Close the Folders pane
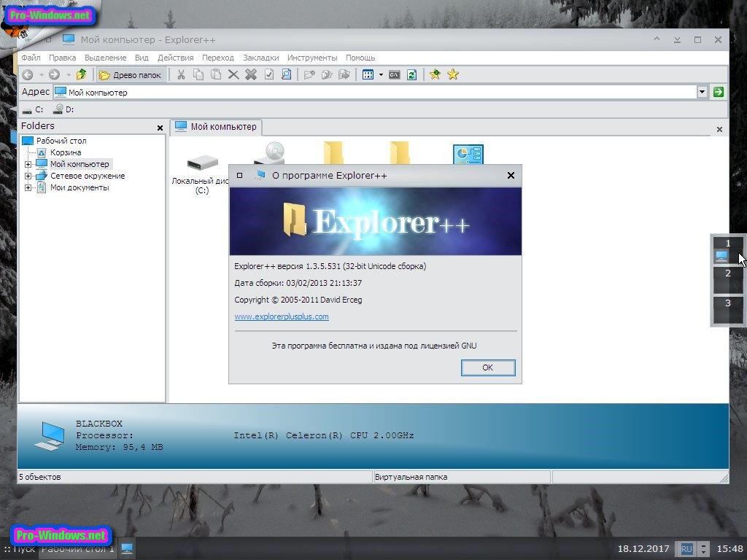This screenshot has height=560, width=747. tap(160, 128)
